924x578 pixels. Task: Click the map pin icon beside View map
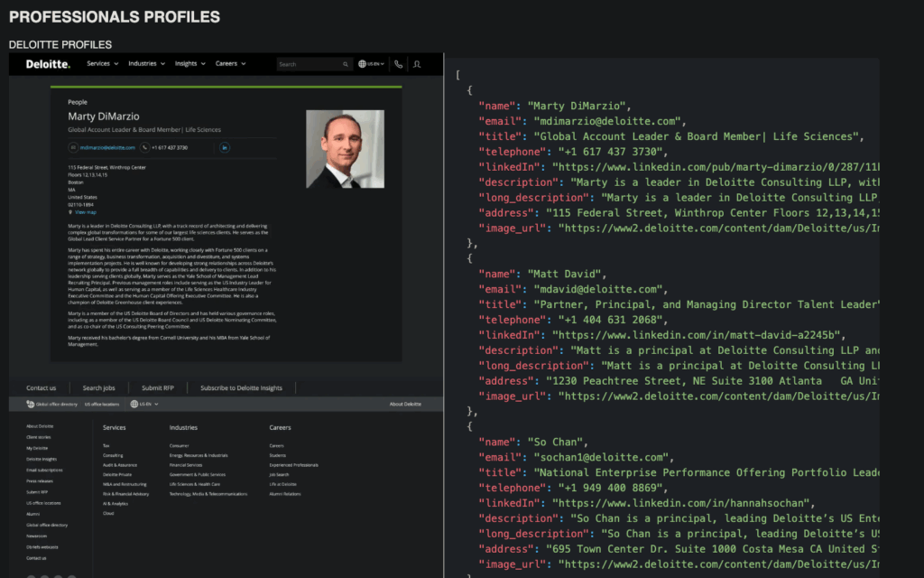point(70,212)
